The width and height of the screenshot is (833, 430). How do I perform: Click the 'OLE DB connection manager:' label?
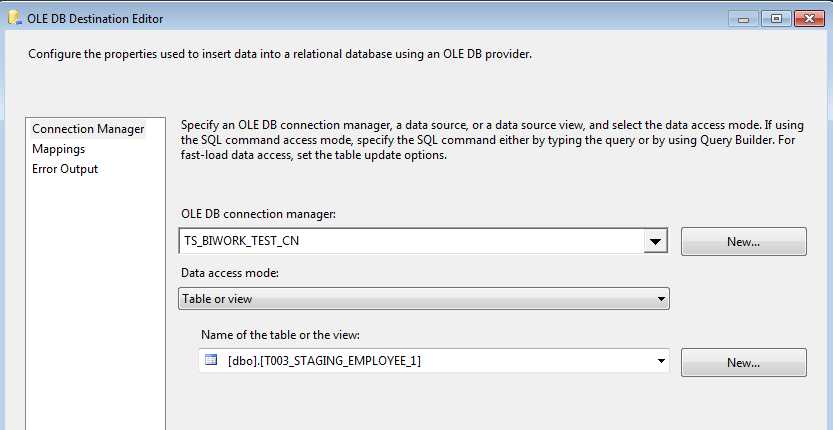tap(258, 214)
